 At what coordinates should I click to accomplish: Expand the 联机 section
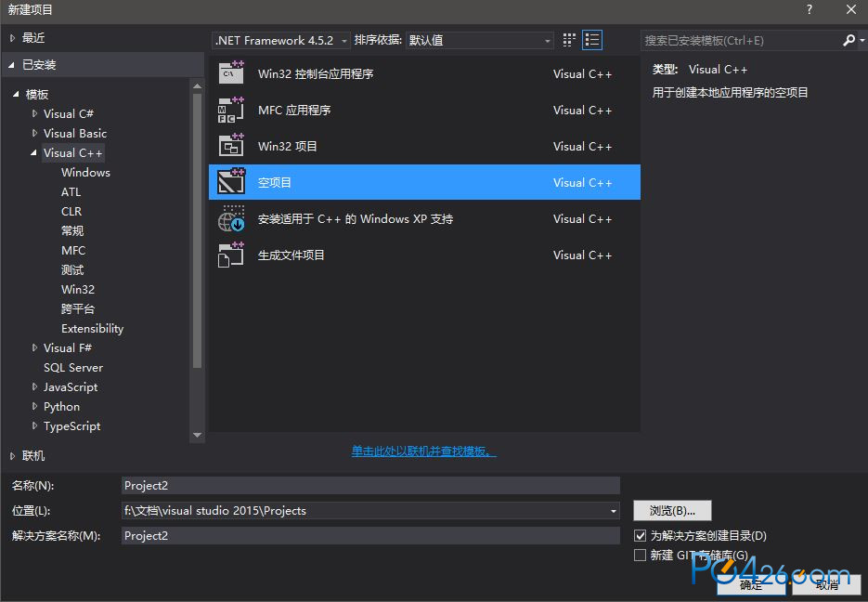click(12, 456)
